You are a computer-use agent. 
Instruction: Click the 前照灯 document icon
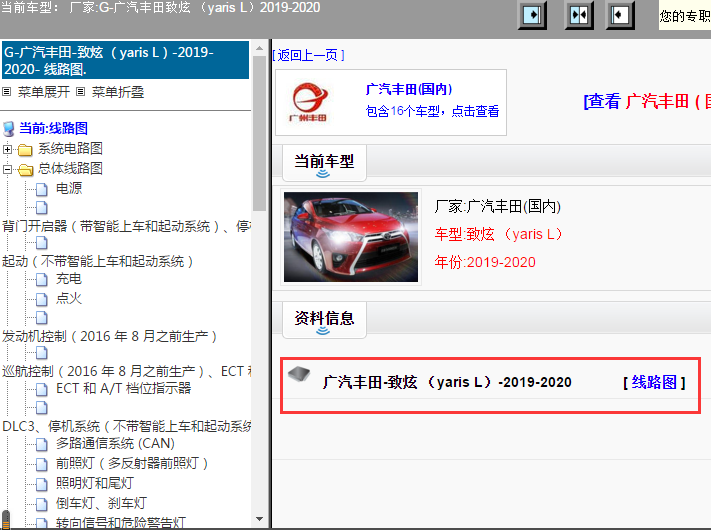click(41, 464)
